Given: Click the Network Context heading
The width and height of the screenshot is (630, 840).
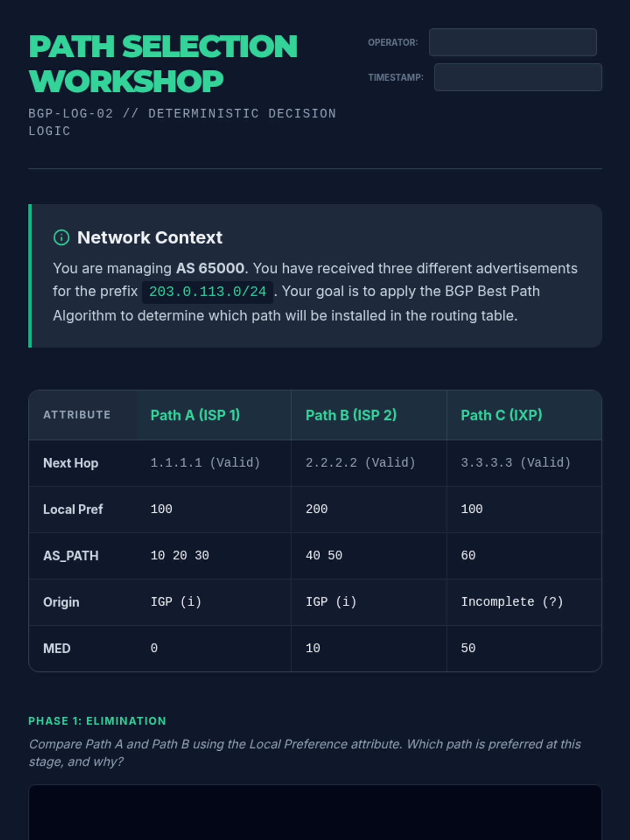Looking at the screenshot, I should point(150,238).
